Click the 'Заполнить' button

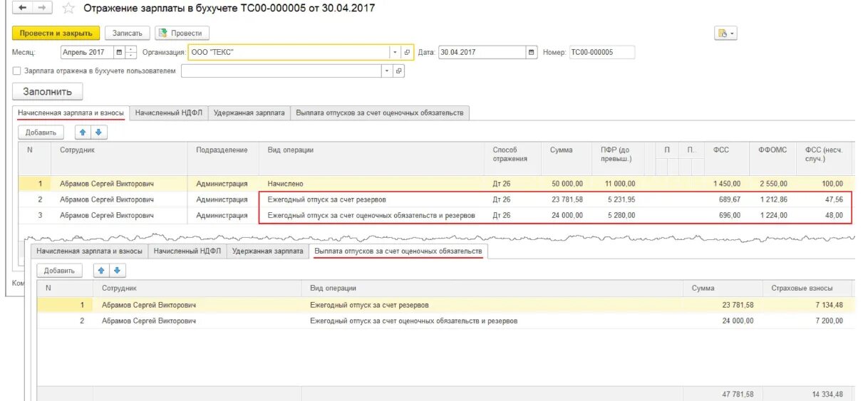point(48,91)
